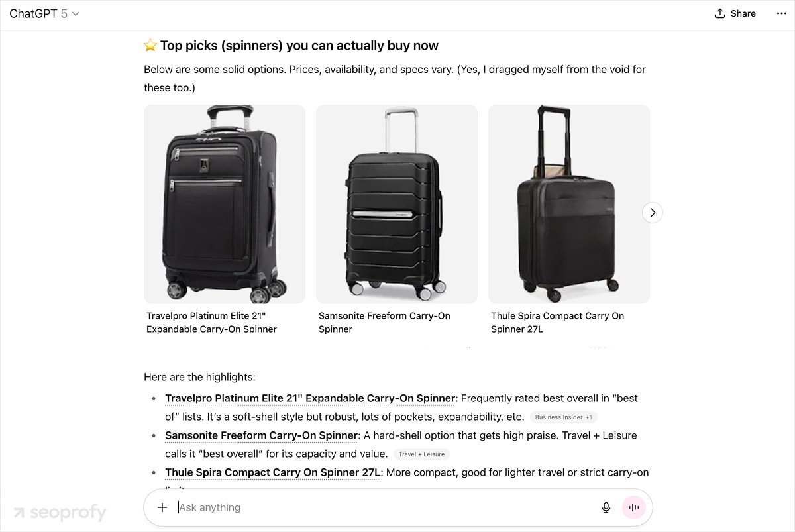Click the plus attach icon
795x532 pixels.
click(x=162, y=507)
